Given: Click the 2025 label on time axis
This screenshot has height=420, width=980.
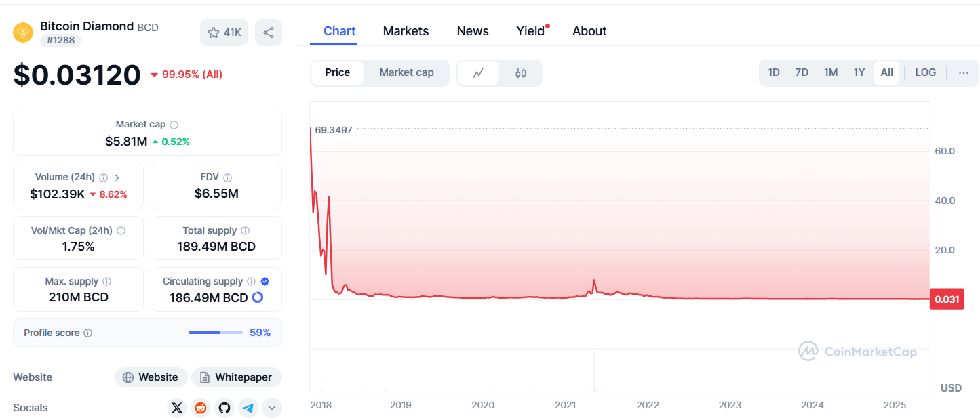Looking at the screenshot, I should point(895,405).
